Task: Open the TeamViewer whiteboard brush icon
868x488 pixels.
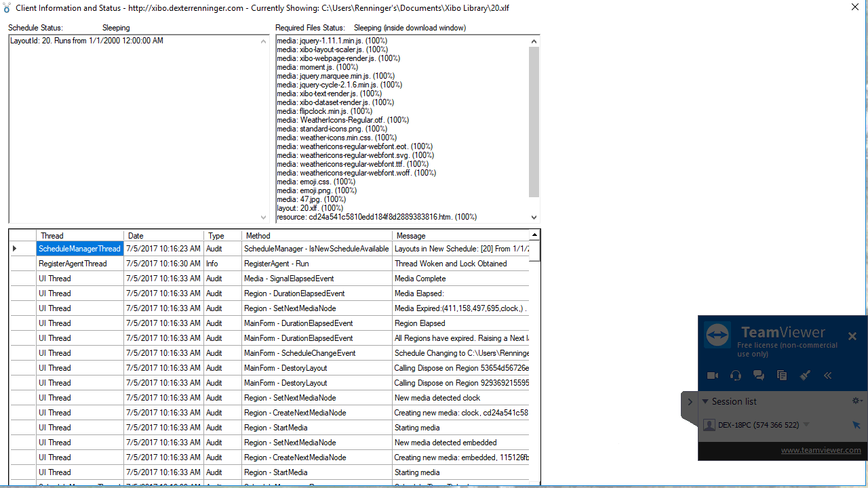Action: click(x=805, y=375)
